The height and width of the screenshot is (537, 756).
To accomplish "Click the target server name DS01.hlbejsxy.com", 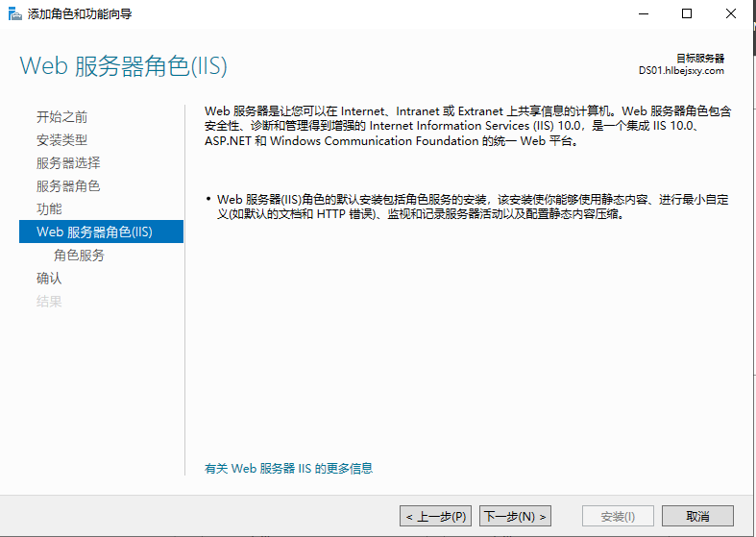I will pyautogui.click(x=681, y=70).
